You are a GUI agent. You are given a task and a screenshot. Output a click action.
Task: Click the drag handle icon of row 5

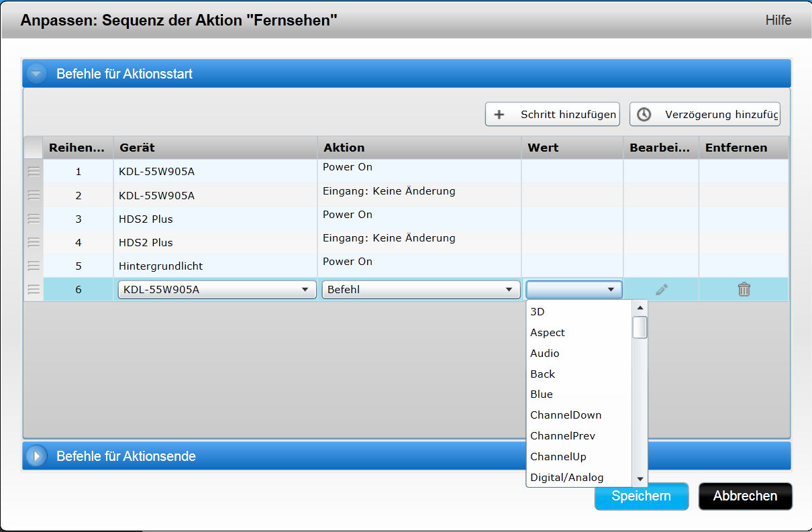pyautogui.click(x=34, y=266)
